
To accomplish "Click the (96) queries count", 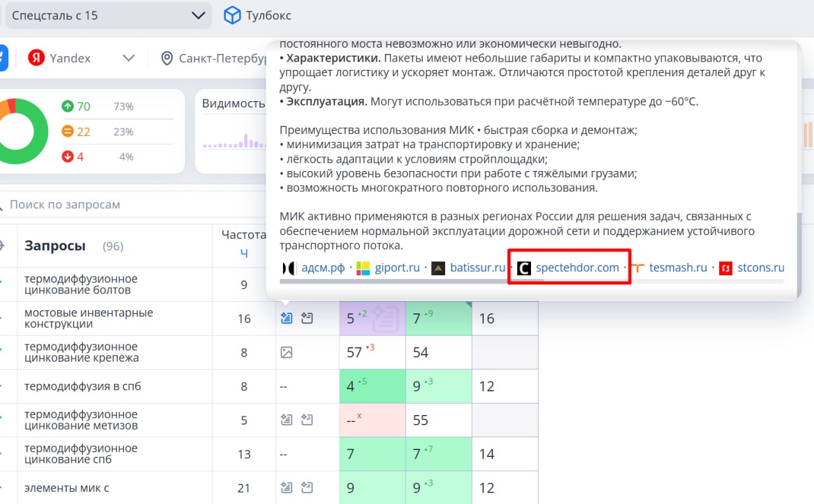I will point(113,246).
